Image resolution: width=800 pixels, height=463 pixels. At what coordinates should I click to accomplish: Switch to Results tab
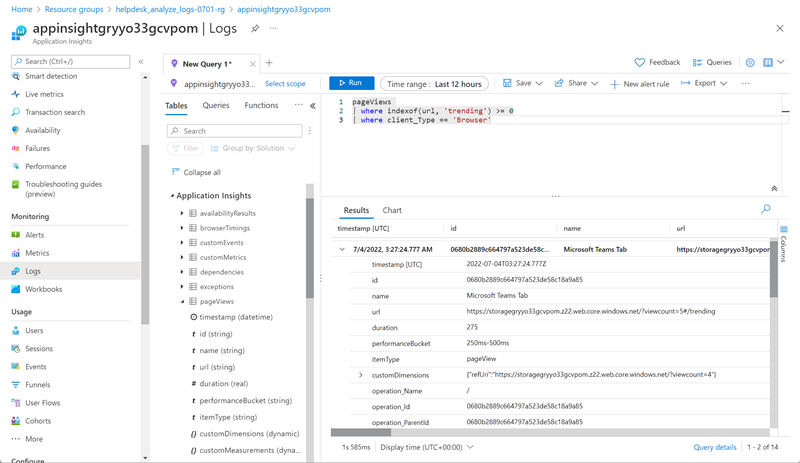[356, 210]
